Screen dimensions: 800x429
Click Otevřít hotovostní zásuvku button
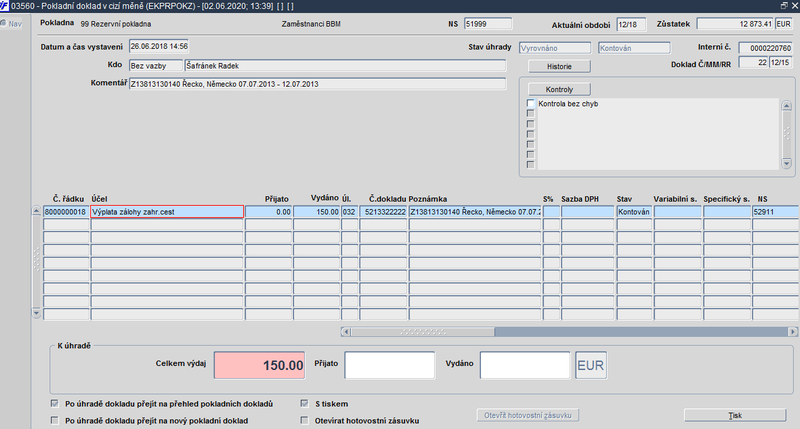coord(528,415)
